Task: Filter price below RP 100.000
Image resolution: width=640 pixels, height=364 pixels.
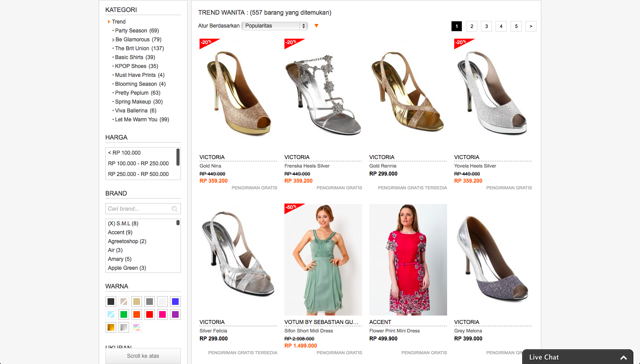Action: point(124,153)
